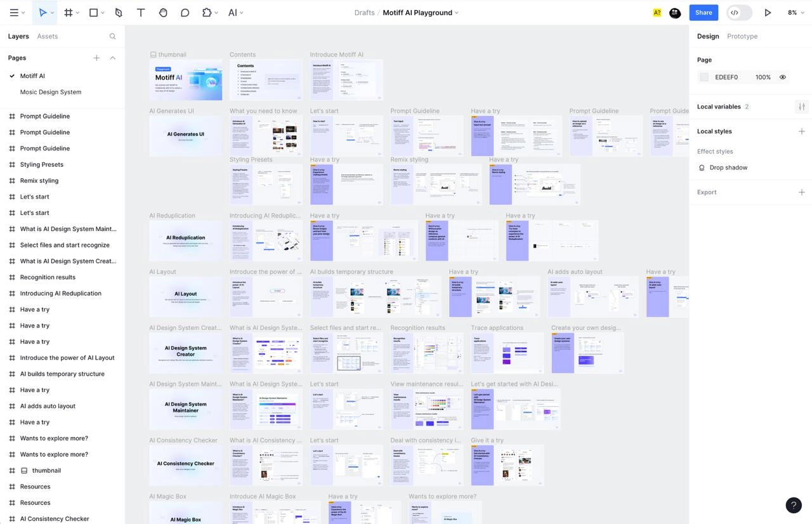Select the Rectangle shape tool

point(93,13)
